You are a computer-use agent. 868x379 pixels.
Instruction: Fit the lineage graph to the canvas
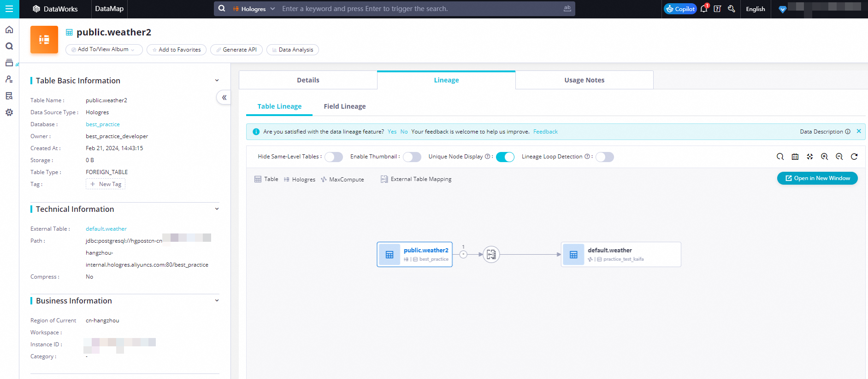click(810, 157)
